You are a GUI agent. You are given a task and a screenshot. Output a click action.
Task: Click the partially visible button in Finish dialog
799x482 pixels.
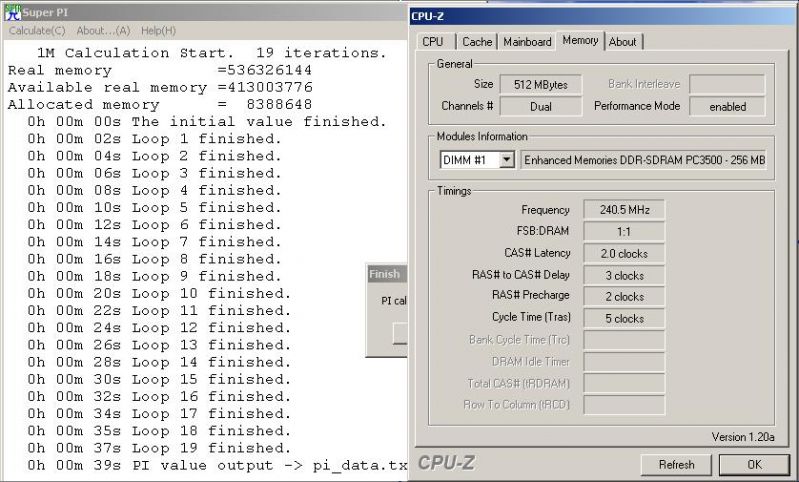point(400,334)
